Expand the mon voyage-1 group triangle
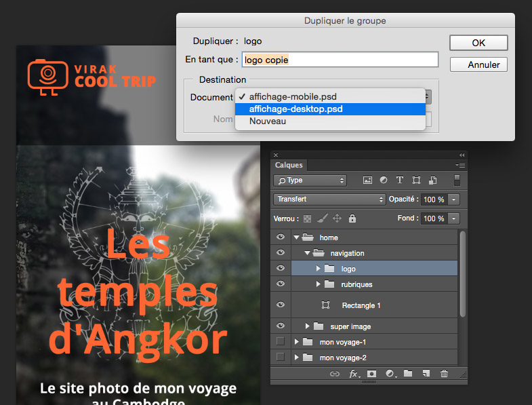The height and width of the screenshot is (405, 532). [297, 342]
